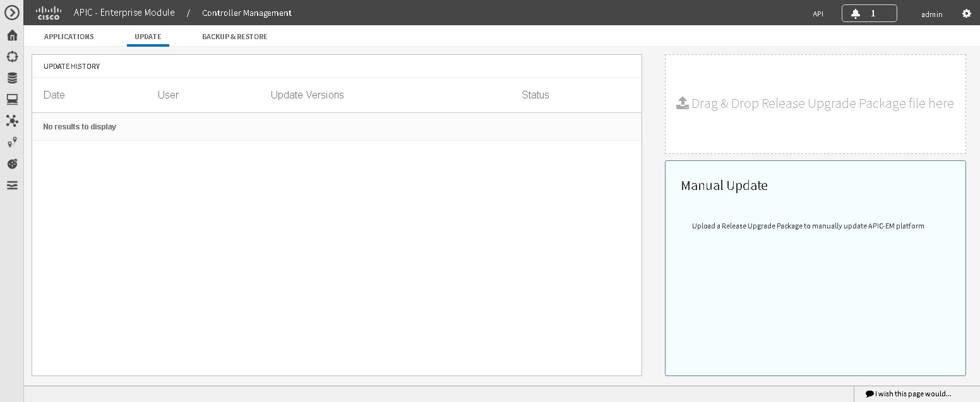Select the Discovery icon in the sidebar
The height and width of the screenshot is (402, 980).
11,56
